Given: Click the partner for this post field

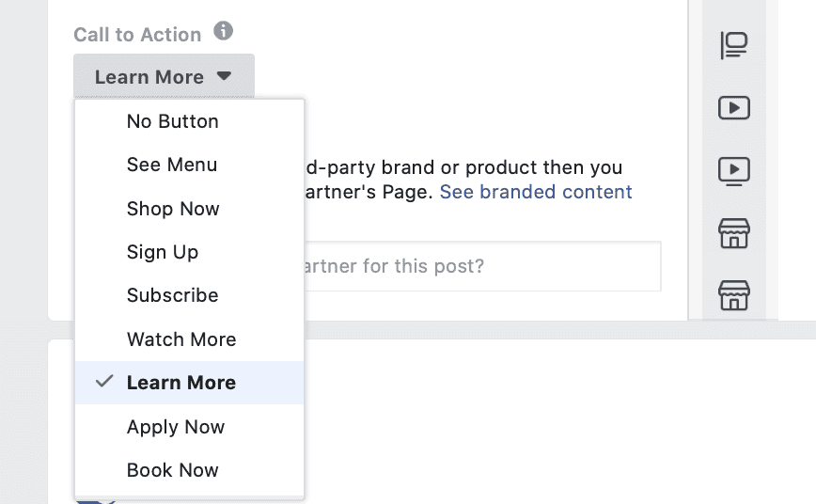Looking at the screenshot, I should pos(482,266).
